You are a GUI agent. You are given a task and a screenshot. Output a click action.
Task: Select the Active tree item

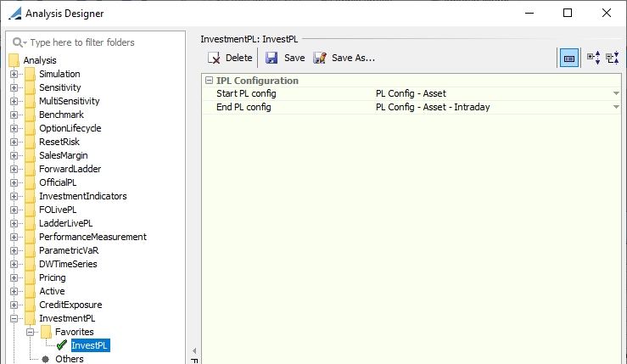point(52,292)
